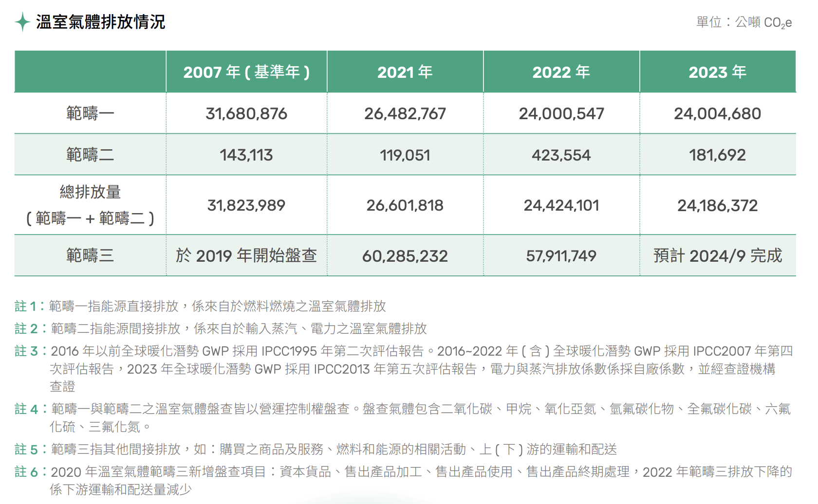818x504 pixels.
Task: Select value 31,823,989
Action: click(x=246, y=205)
